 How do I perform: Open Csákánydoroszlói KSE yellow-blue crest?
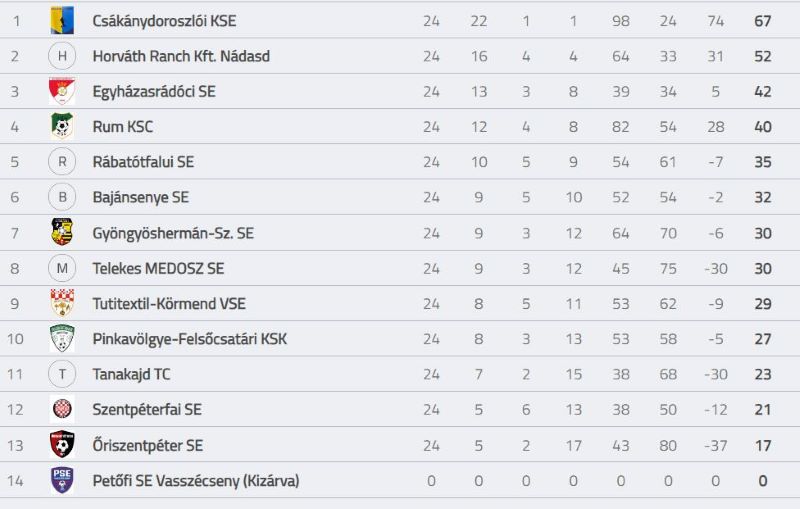coord(62,20)
